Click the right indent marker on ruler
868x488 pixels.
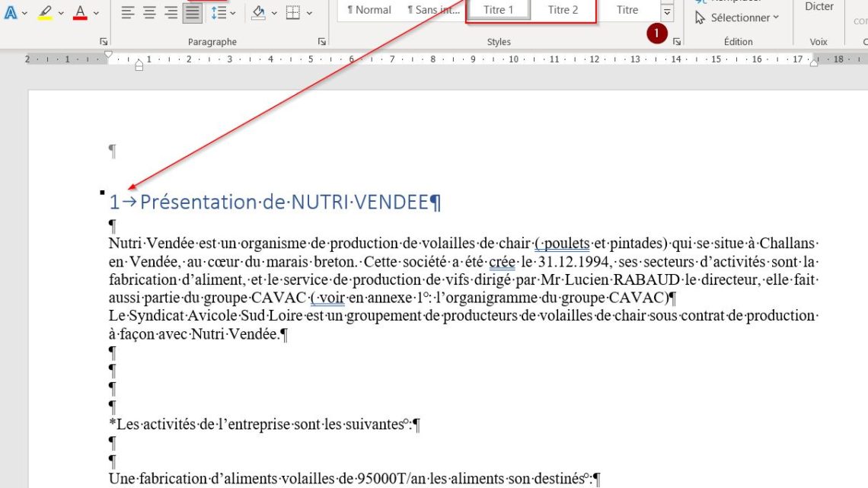(x=814, y=62)
